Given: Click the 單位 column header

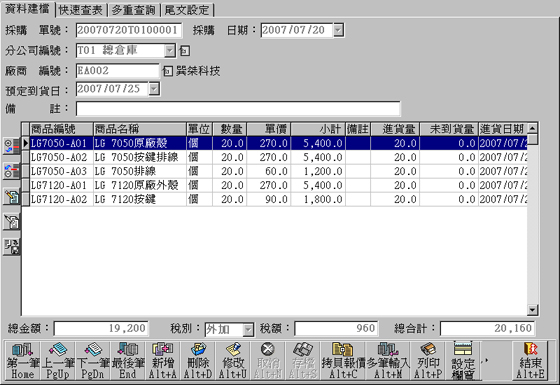Looking at the screenshot, I should point(199,129).
